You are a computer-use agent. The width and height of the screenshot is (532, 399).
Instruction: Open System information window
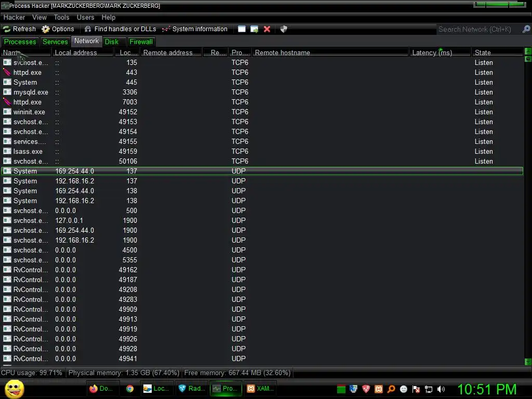coord(195,29)
